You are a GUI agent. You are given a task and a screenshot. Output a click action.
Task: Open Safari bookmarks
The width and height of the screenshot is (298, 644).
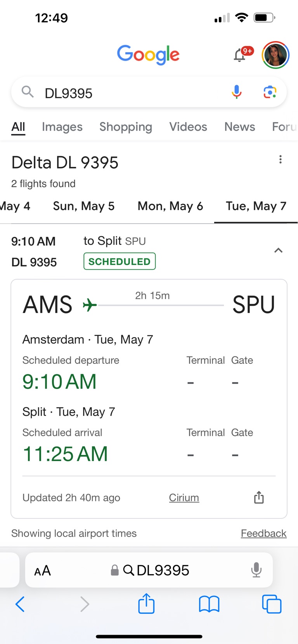click(x=209, y=604)
